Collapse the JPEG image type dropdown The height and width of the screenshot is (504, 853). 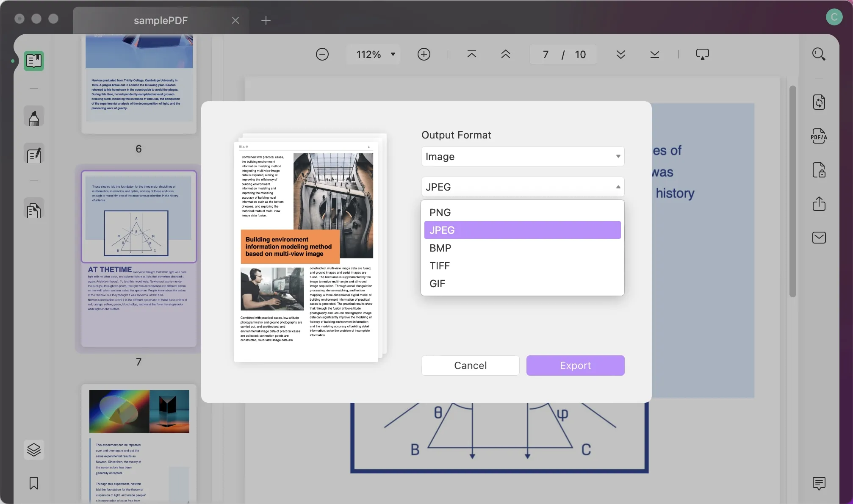523,187
